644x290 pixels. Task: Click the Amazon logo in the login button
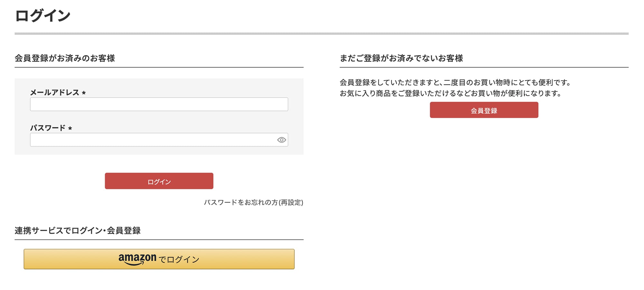[x=137, y=259]
